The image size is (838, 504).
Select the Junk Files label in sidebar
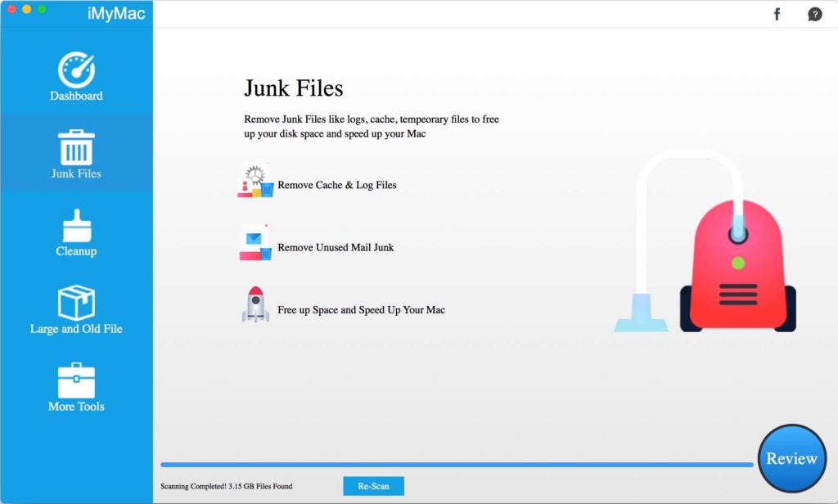(76, 173)
